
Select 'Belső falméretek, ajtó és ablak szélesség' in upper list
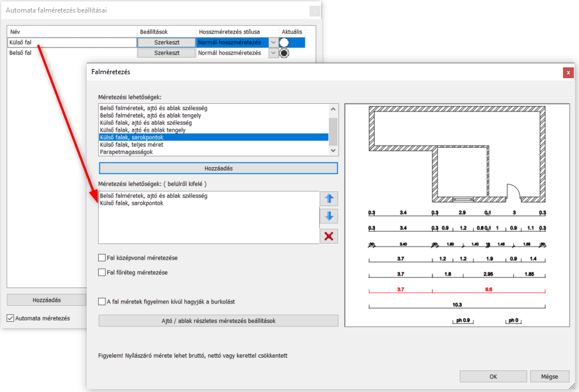coord(214,108)
